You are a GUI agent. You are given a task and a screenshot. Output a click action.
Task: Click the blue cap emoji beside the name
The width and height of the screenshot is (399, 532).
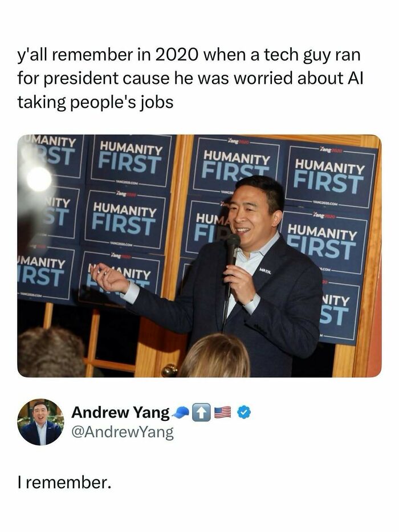(x=181, y=413)
